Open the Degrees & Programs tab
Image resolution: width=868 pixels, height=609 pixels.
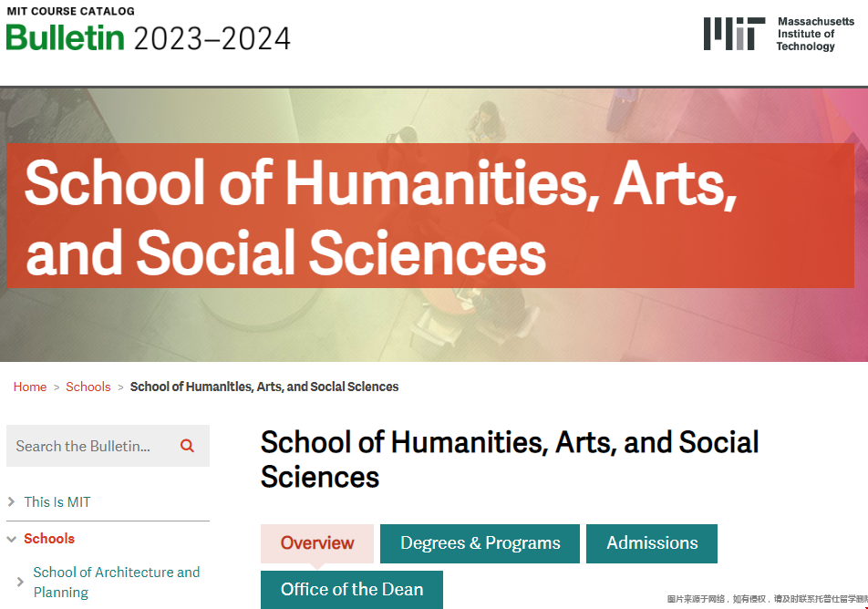480,543
